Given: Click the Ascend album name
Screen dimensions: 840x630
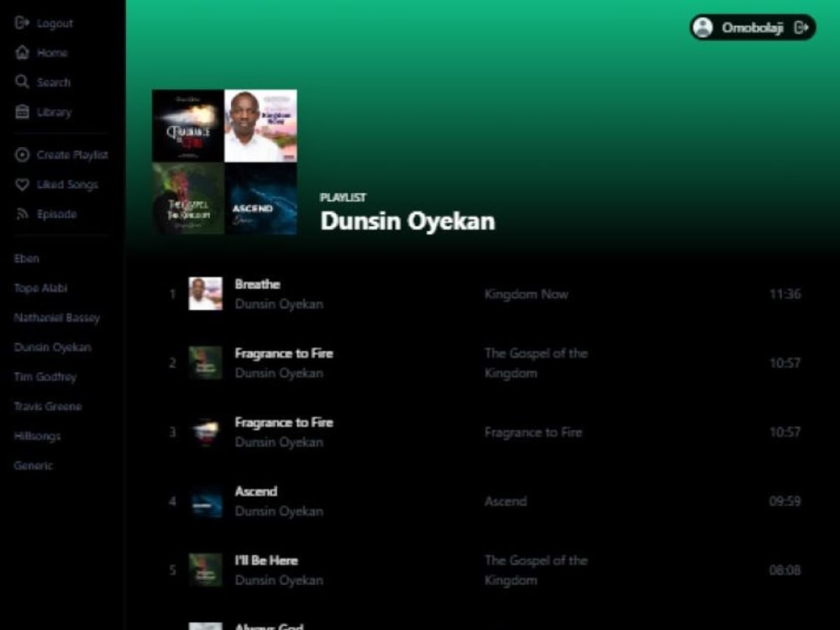Looking at the screenshot, I should tap(505, 501).
